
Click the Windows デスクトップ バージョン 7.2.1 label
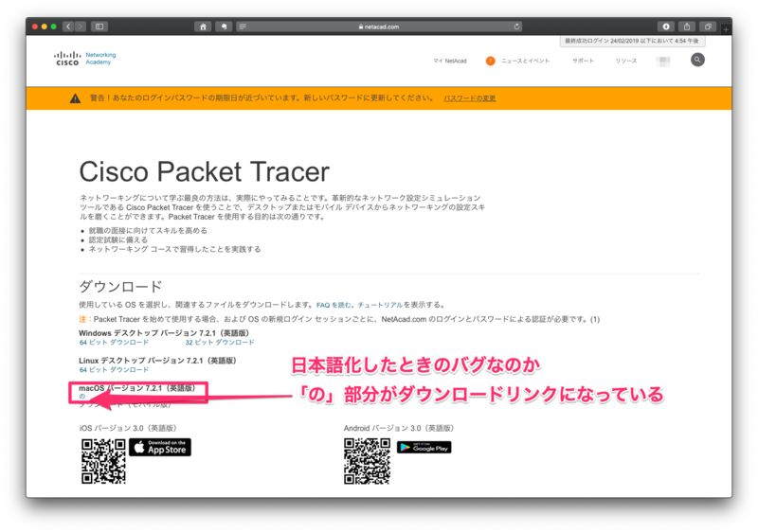click(x=164, y=333)
